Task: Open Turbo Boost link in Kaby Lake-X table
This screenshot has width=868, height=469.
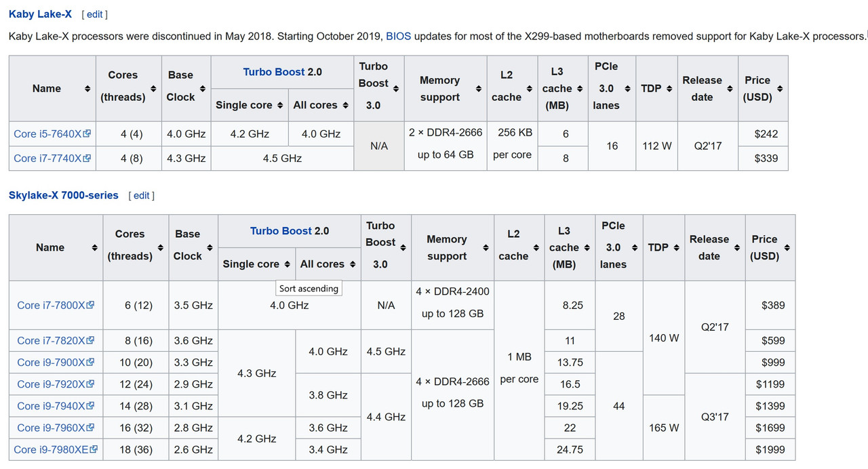Action: (x=275, y=72)
